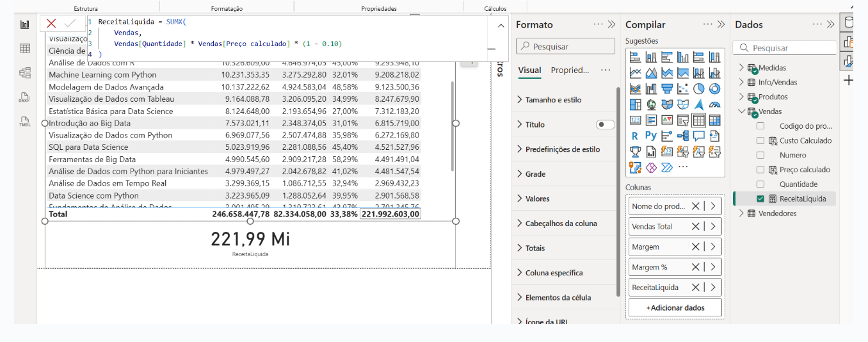The width and height of the screenshot is (868, 342).
Task: Expand the Vendedores table
Action: 741,213
